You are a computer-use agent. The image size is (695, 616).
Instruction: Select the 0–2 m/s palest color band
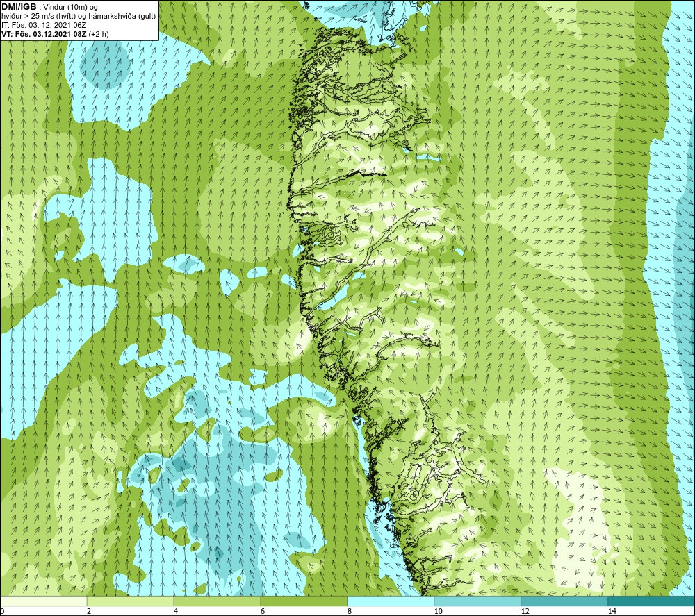point(43,601)
